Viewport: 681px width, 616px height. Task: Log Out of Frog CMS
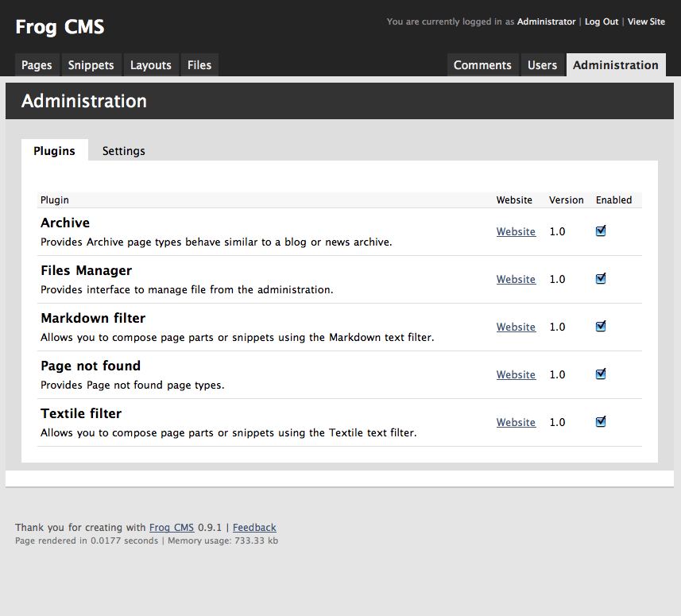tap(602, 21)
